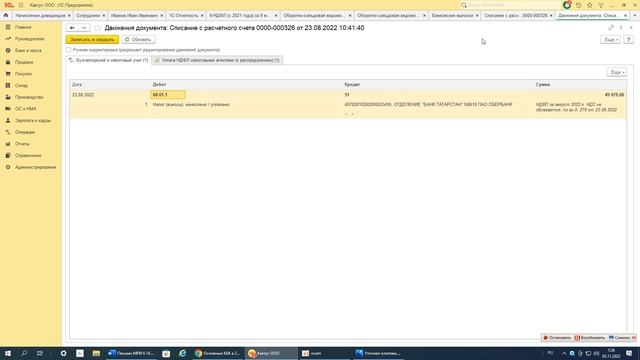The height and width of the screenshot is (360, 640).
Task: Close the Сотрудники tab
Action: point(103,16)
